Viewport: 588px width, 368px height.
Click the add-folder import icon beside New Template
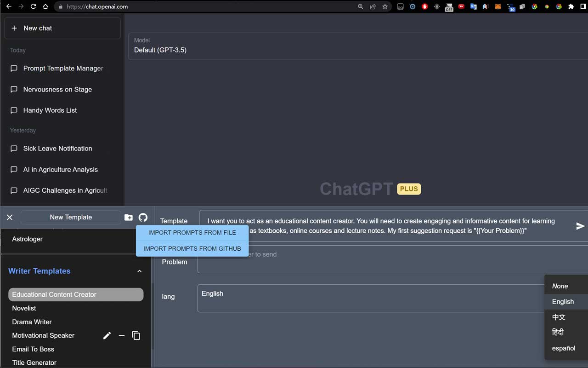(128, 217)
